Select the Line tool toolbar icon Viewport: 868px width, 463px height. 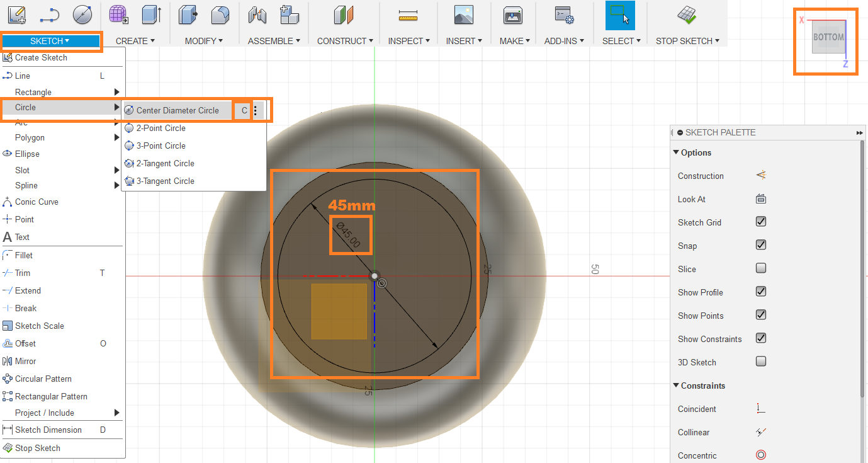[50, 14]
